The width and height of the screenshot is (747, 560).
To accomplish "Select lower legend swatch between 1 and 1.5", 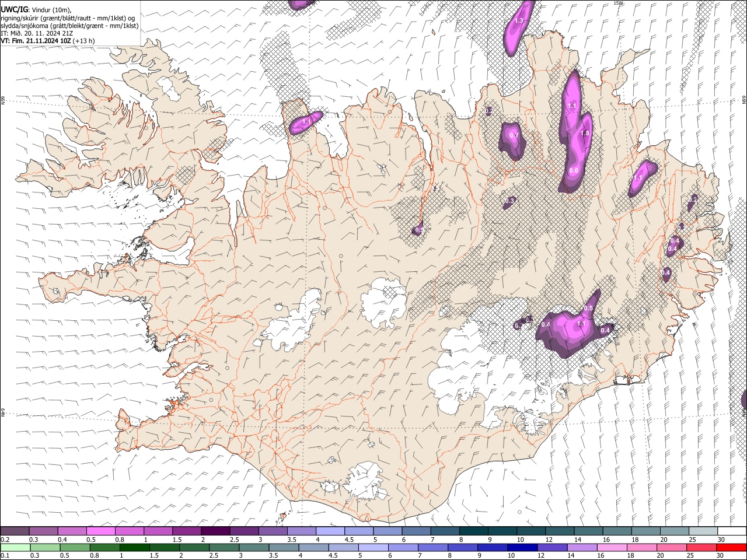I will click(x=134, y=547).
